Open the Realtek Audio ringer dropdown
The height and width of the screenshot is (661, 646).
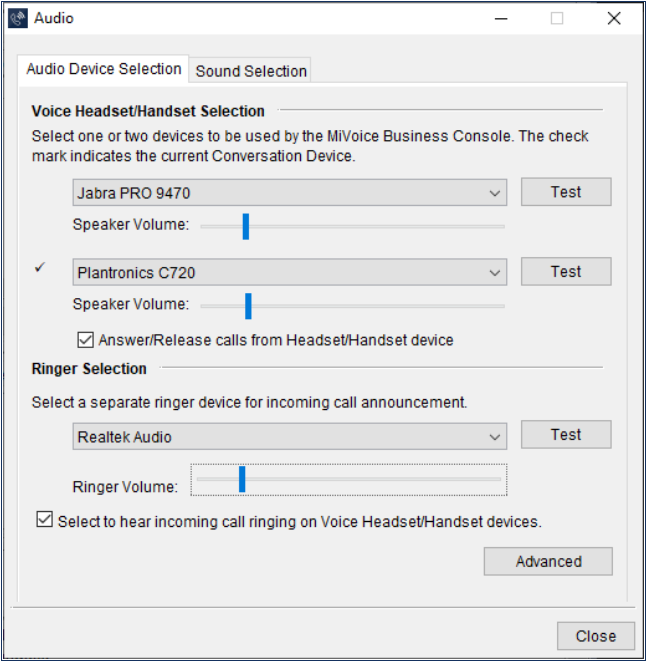[290, 436]
